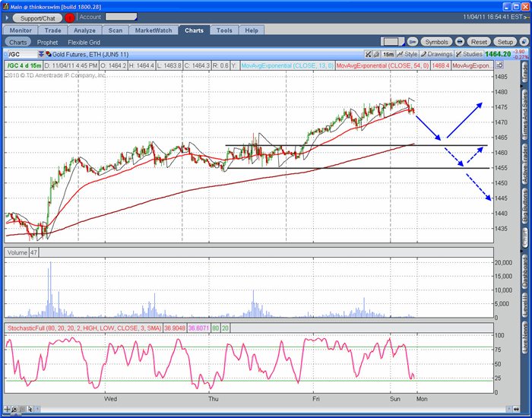Screen dimensions: 532x418
Task: Switch to the Trade tab
Action: [x=53, y=30]
